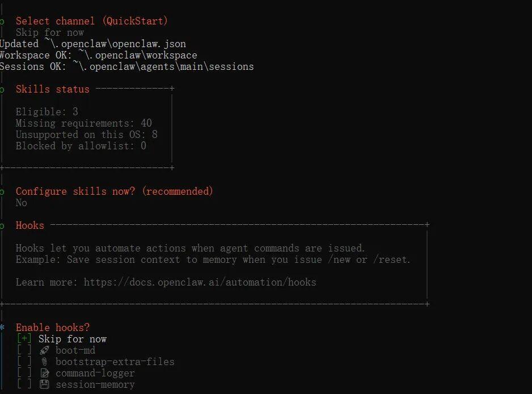The image size is (532, 394).
Task: Click the notepad icon beside command-logger
Action: (x=44, y=373)
